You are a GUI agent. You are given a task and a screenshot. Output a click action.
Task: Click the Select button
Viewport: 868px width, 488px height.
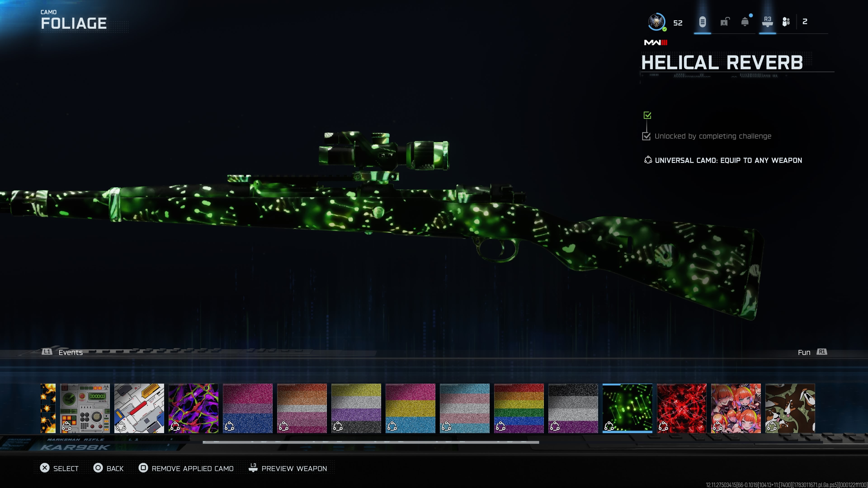click(x=59, y=469)
